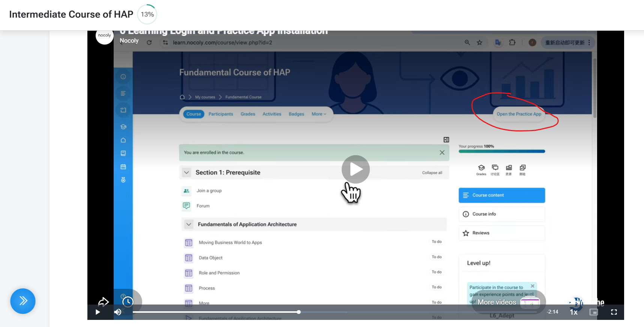Open the Data Object lesson

click(210, 258)
